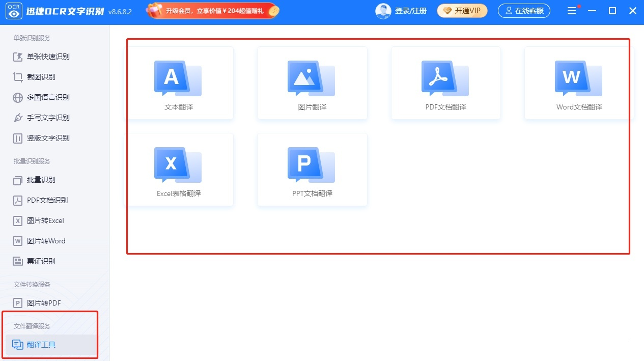Open the PPT文档翻译 icon
Viewport: 644px width, 361px height.
pyautogui.click(x=311, y=165)
